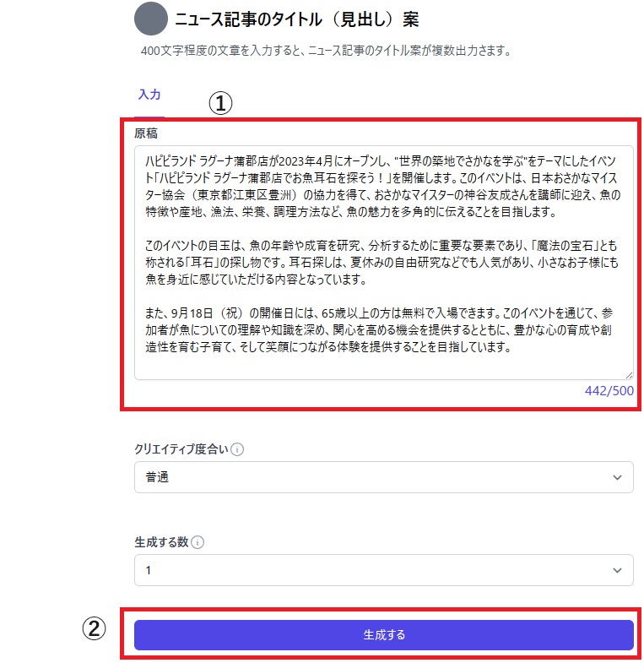The height and width of the screenshot is (663, 644).
Task: Expand the 生成する数 chevron arrow
Action: 617,570
